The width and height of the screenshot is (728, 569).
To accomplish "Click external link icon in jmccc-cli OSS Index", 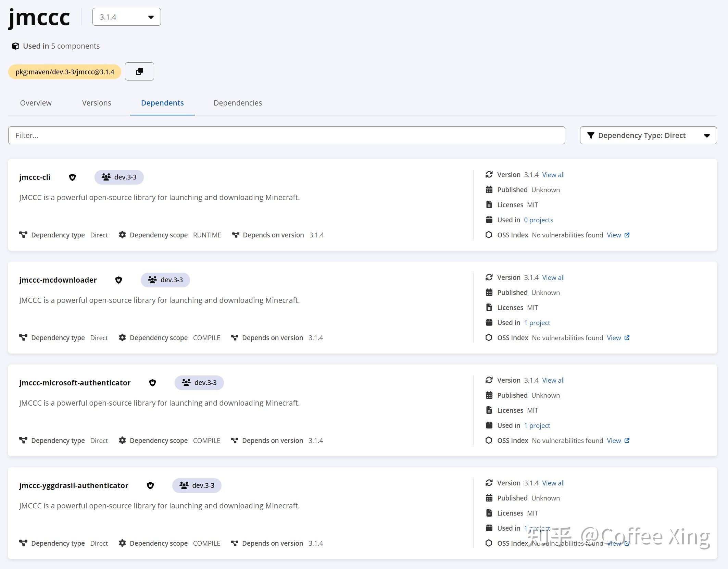I will (627, 235).
